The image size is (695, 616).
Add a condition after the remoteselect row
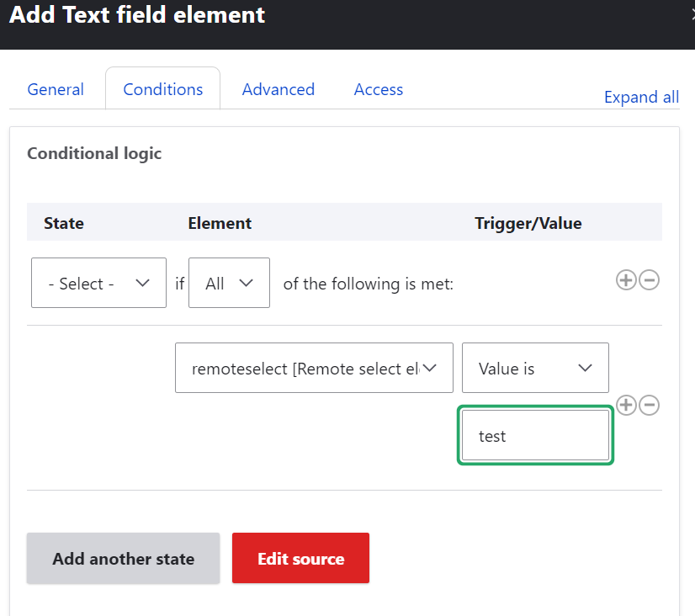point(626,406)
